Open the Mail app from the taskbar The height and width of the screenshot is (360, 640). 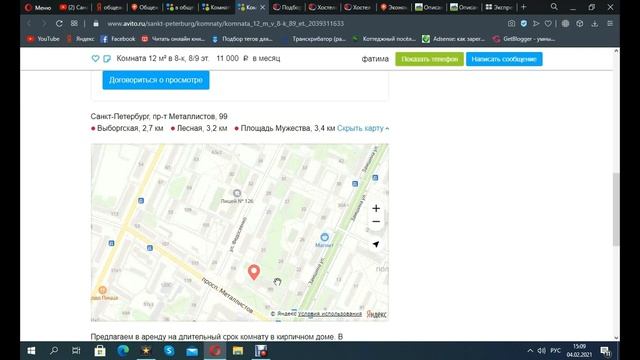pyautogui.click(x=192, y=351)
